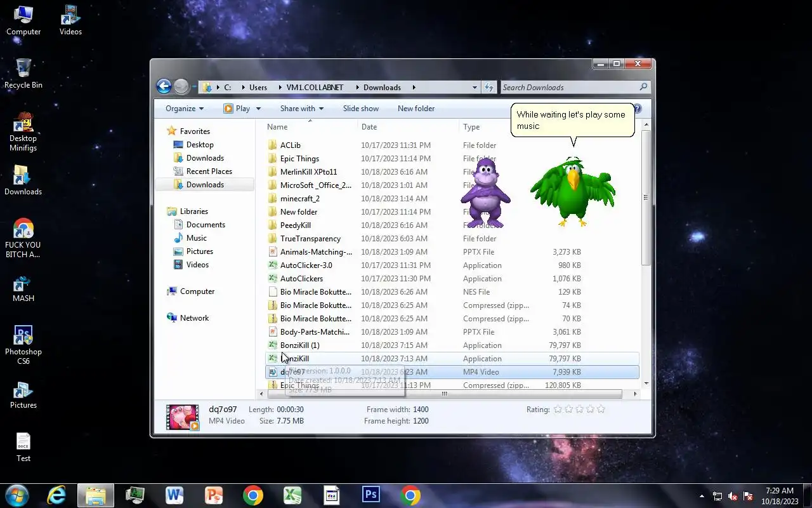Switch to Excel via taskbar icon
This screenshot has width=812, height=508.
(292, 495)
